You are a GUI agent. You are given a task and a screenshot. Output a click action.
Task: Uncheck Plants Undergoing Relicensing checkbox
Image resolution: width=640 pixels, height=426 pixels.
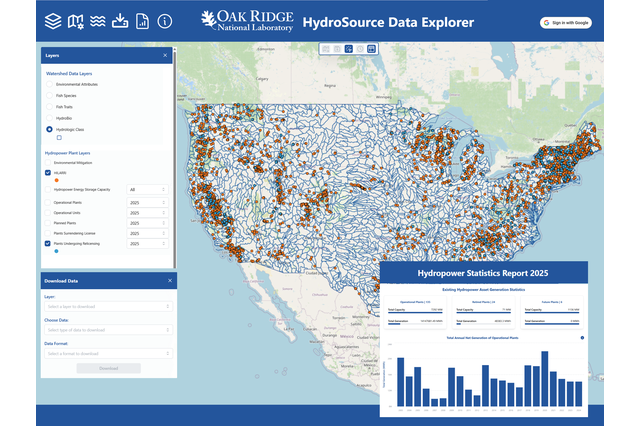tap(48, 244)
